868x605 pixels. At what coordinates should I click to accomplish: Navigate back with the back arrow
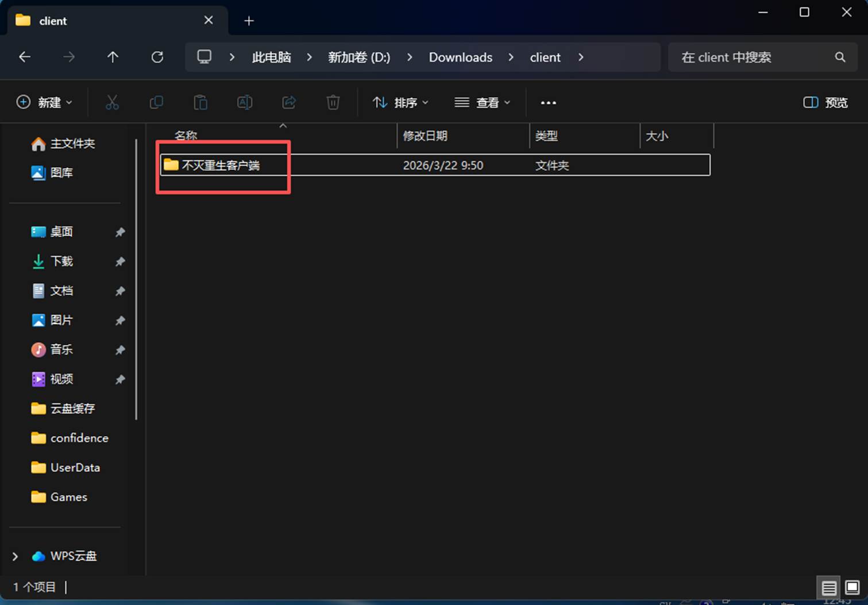[25, 57]
